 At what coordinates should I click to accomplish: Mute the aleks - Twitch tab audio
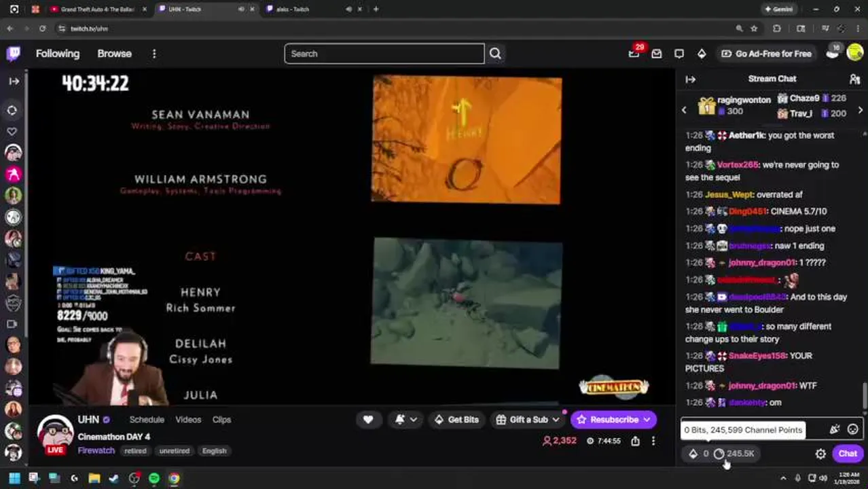pos(348,10)
